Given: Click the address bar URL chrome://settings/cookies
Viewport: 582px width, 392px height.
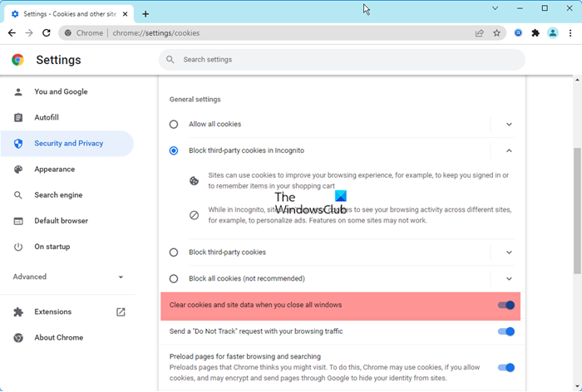Looking at the screenshot, I should (x=156, y=33).
